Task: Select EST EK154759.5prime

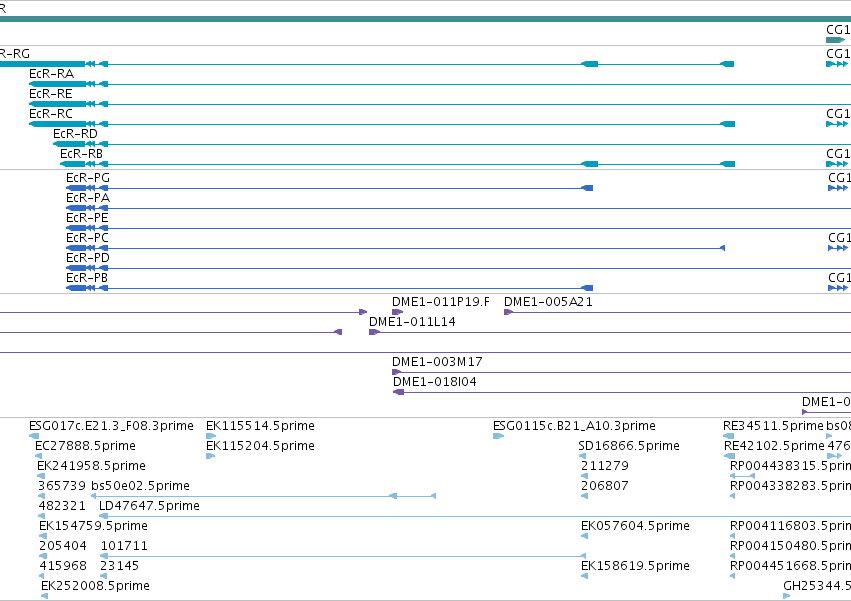Action: [x=93, y=526]
